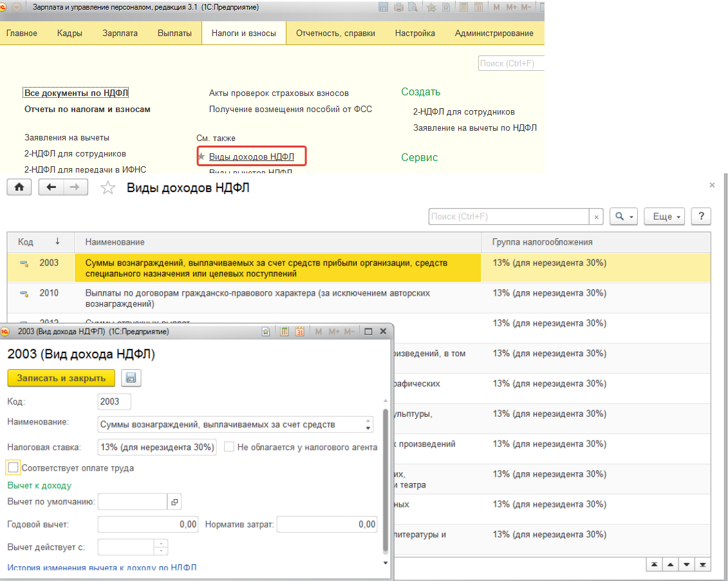Move down one list row with the down arrow

[687, 564]
